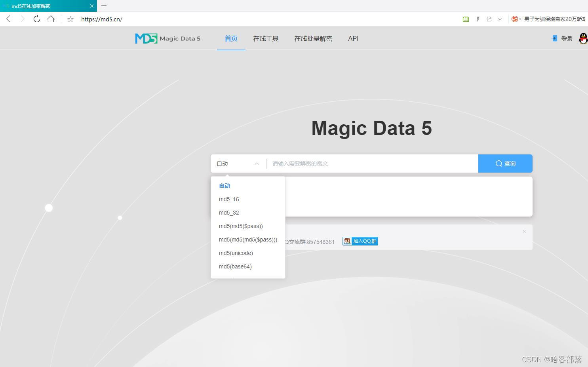Open the 在线工具 menu

266,38
